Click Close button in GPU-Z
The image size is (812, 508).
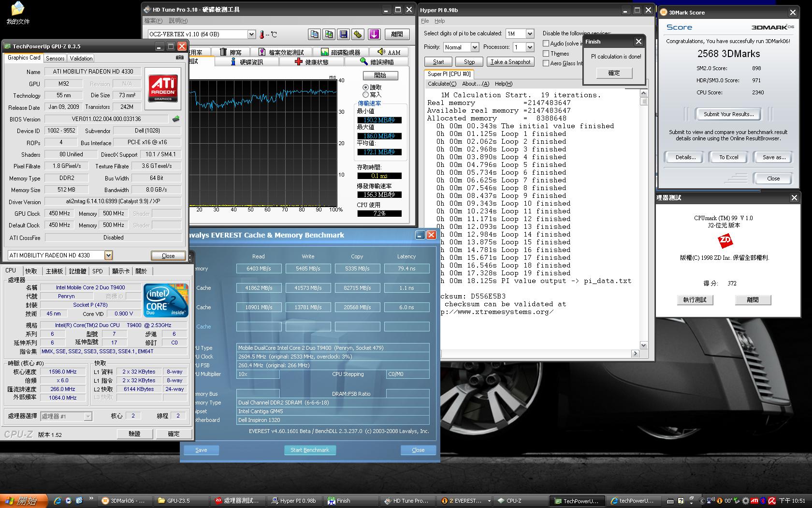pyautogui.click(x=168, y=255)
